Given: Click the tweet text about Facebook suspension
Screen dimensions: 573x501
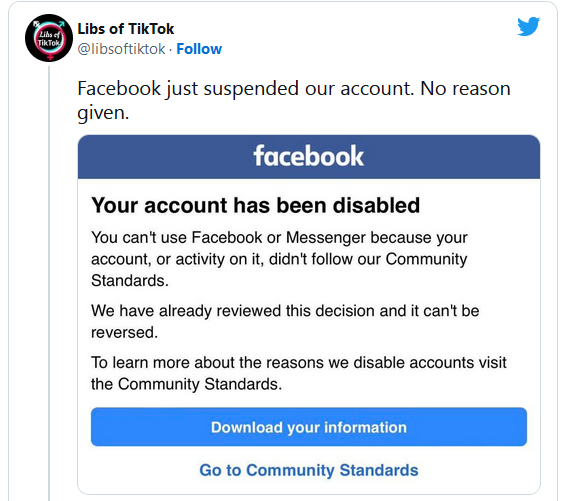Looking at the screenshot, I should 294,100.
